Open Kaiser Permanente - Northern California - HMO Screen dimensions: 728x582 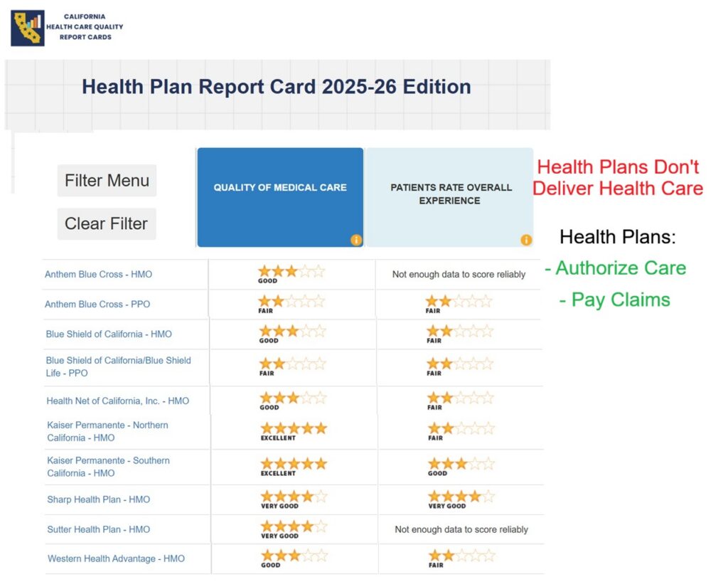pos(108,431)
